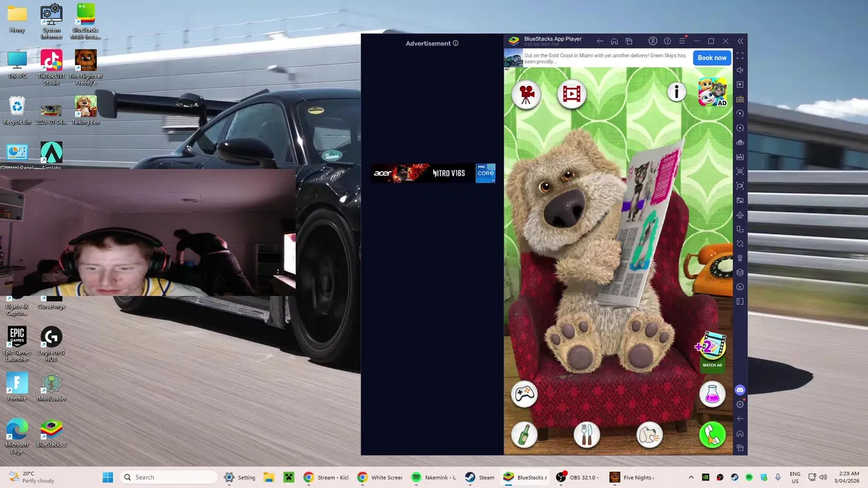Select This PC desktop icon
This screenshot has width=868, height=488.
17,65
